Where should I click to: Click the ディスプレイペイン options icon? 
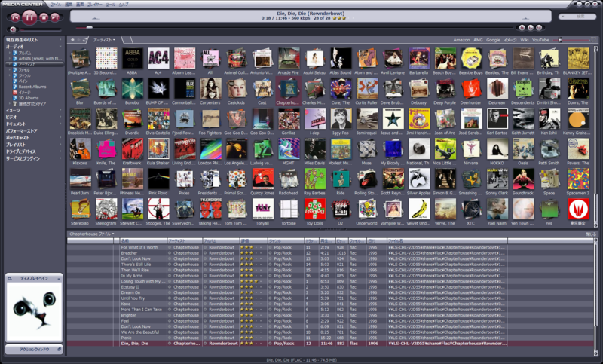[10, 278]
